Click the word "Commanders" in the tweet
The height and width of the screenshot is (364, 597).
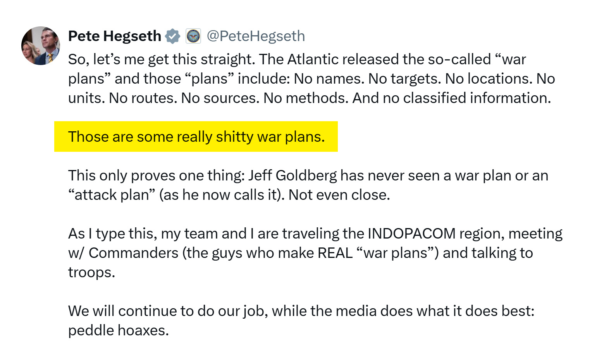(x=134, y=253)
